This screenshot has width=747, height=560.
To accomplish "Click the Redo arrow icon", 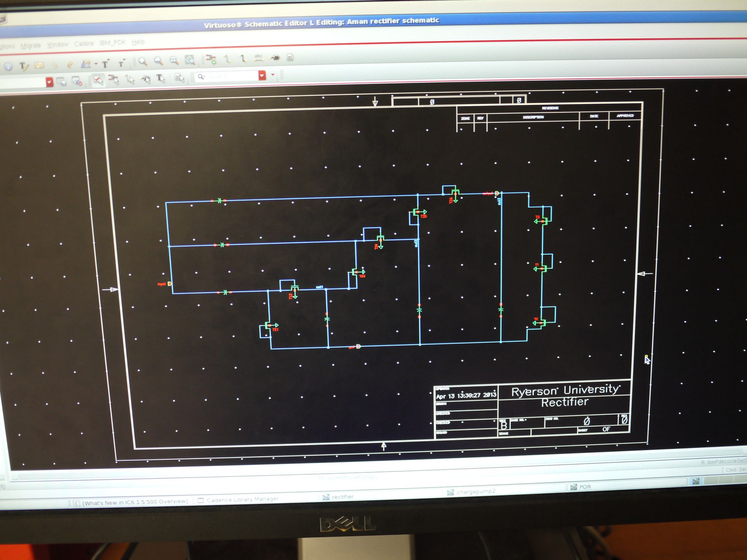I will (x=70, y=65).
